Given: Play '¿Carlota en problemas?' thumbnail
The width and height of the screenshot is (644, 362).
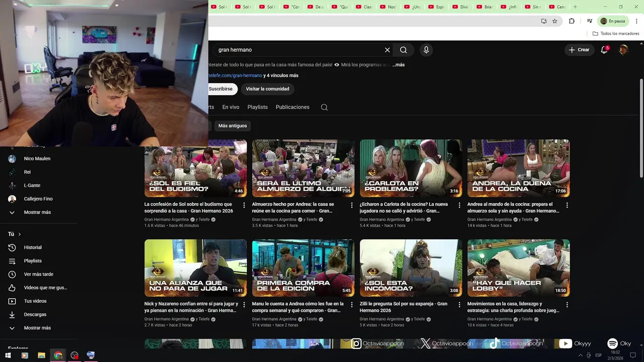Looking at the screenshot, I should (411, 168).
